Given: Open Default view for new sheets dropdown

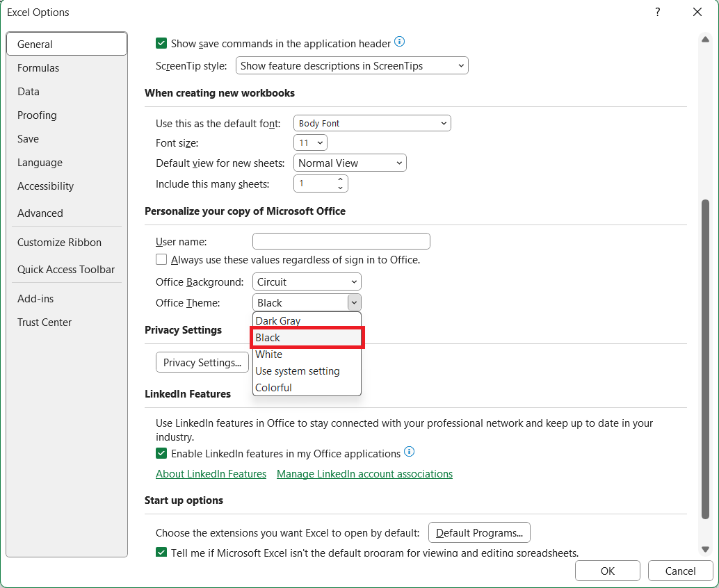Looking at the screenshot, I should [x=350, y=163].
